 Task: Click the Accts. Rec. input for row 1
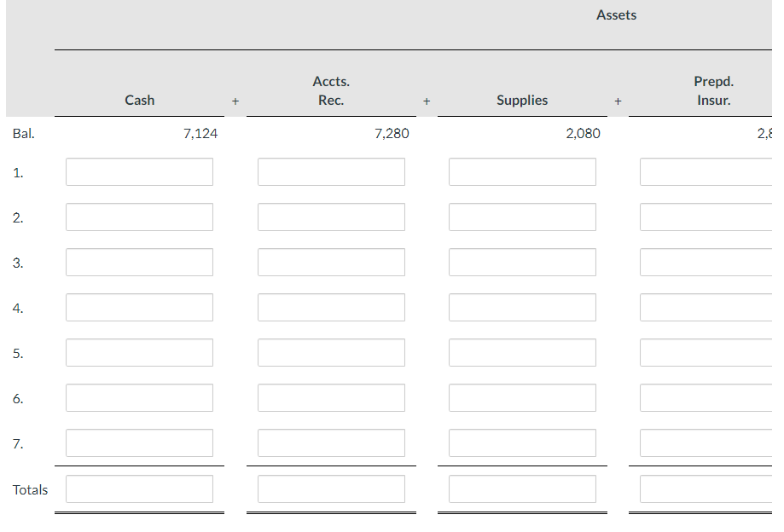coord(331,172)
